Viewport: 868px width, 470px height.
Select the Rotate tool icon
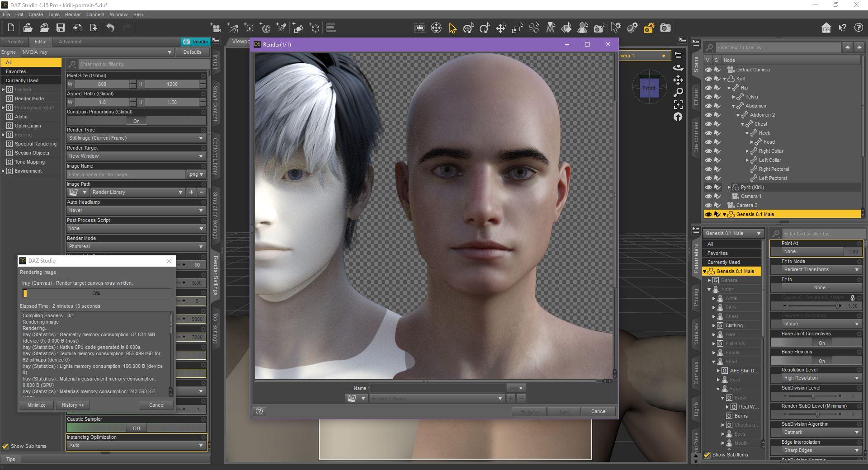click(x=485, y=28)
